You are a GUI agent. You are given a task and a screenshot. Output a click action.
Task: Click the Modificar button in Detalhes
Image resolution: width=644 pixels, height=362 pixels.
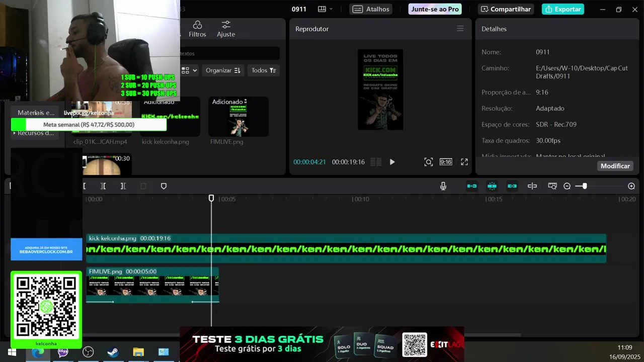[x=615, y=166]
